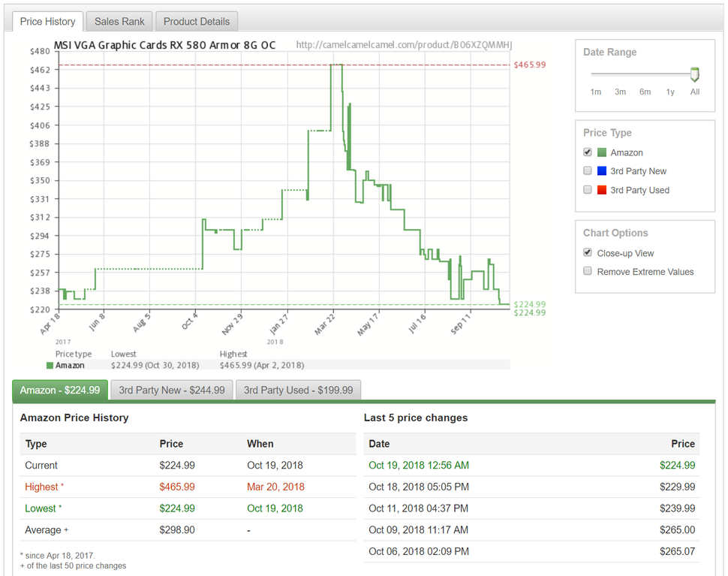
Task: Choose the 6m date range label
Action: (x=645, y=92)
